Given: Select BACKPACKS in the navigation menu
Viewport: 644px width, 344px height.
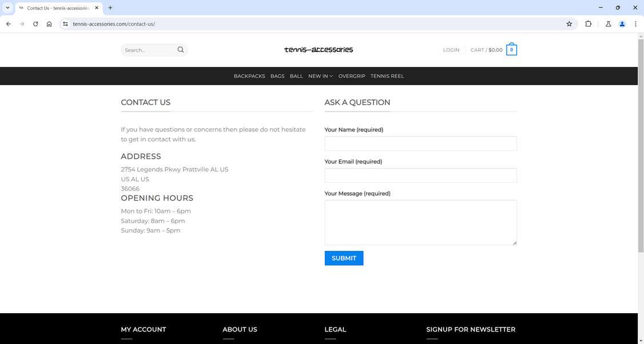Looking at the screenshot, I should point(249,76).
